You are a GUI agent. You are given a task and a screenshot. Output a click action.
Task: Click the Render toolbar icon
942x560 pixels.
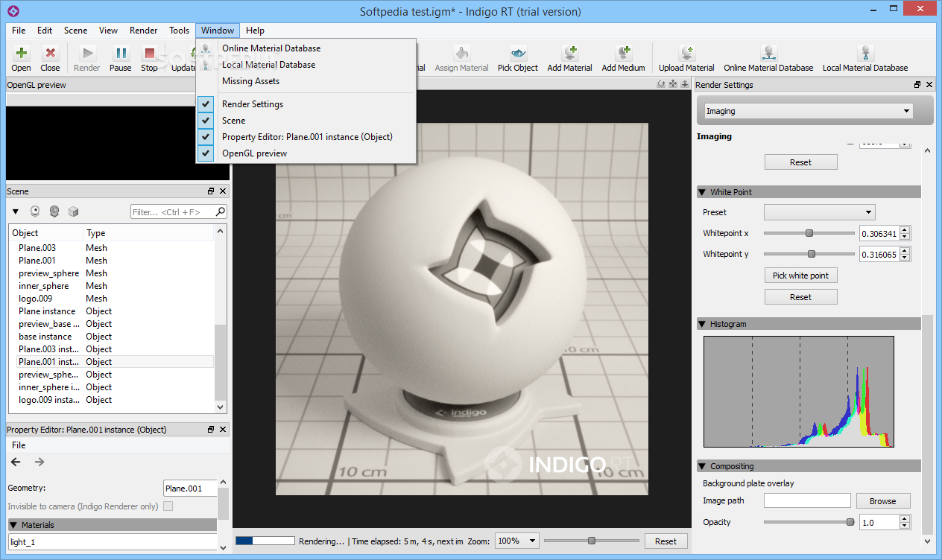87,53
